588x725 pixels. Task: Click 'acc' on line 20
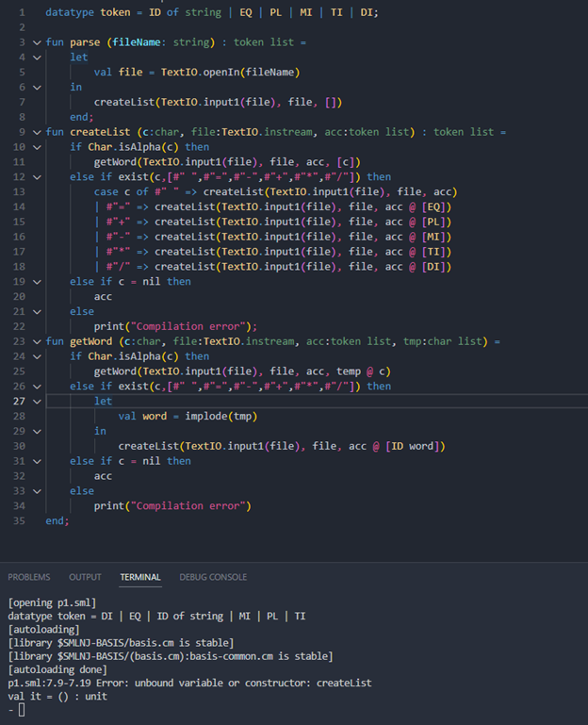pyautogui.click(x=103, y=297)
